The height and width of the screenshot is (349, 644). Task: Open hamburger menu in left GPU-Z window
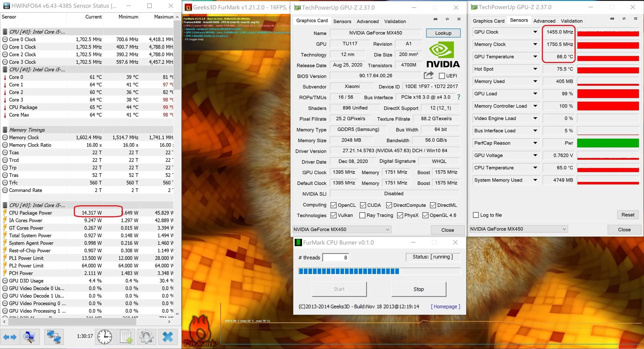point(459,19)
